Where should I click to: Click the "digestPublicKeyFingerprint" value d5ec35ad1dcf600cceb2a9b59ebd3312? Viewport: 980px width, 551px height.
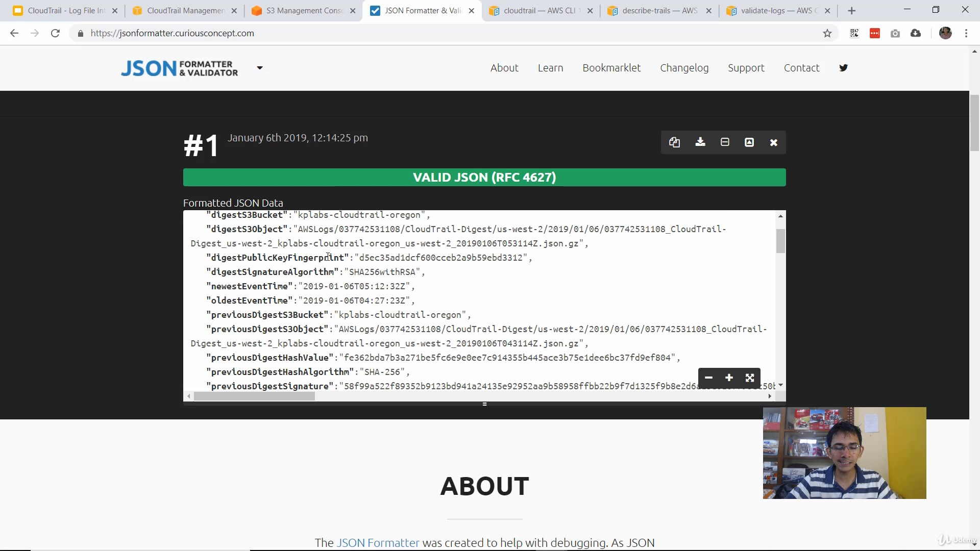441,258
